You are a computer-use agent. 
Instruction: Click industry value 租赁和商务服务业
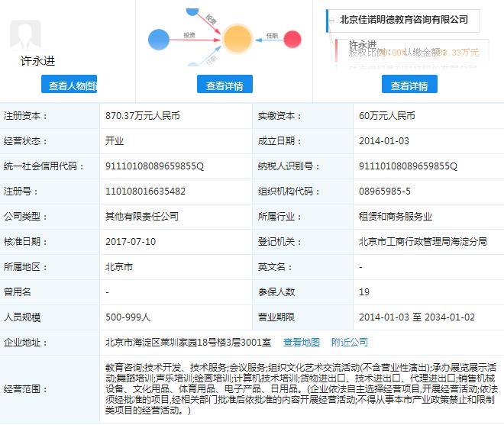[x=396, y=217]
